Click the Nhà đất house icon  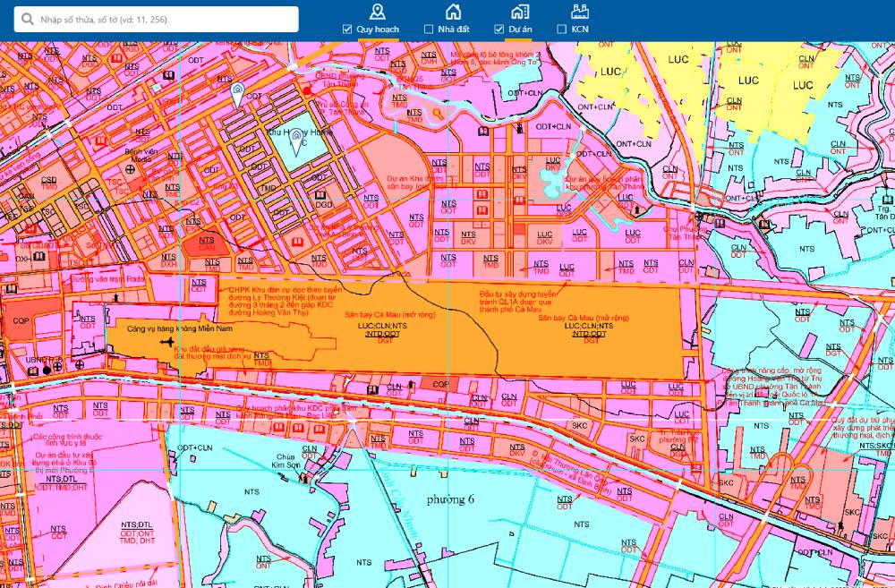454,11
